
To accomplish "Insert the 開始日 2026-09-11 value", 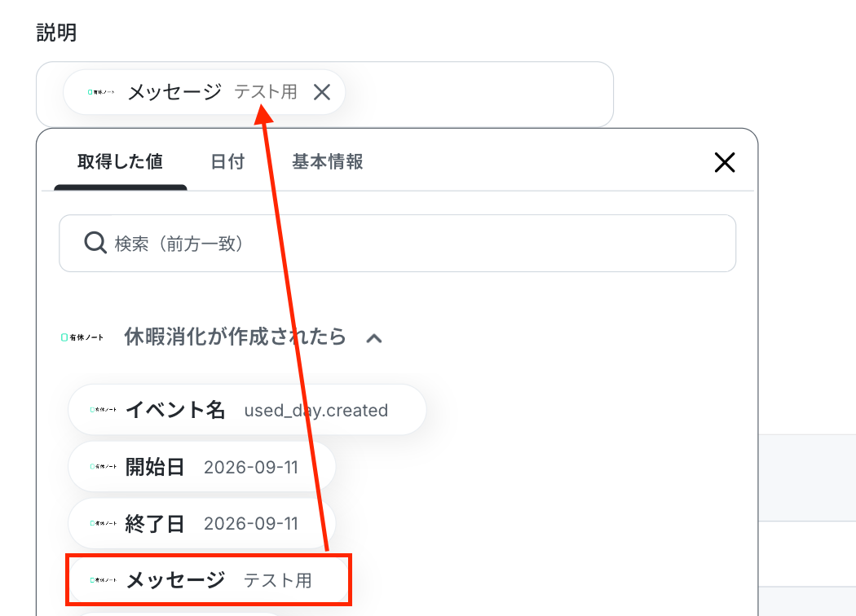I will click(x=201, y=467).
